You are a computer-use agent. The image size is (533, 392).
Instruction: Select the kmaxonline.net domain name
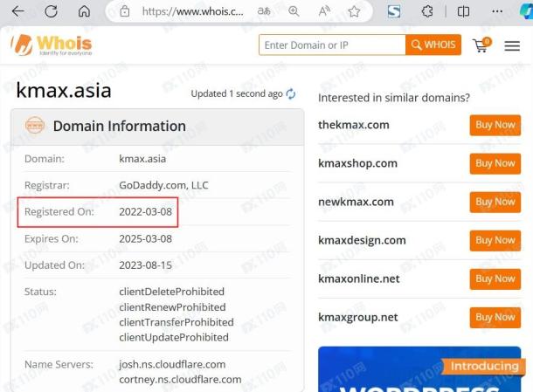(x=359, y=279)
